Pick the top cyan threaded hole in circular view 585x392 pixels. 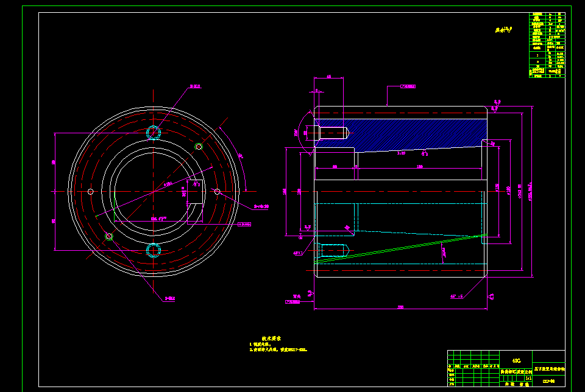(x=154, y=133)
